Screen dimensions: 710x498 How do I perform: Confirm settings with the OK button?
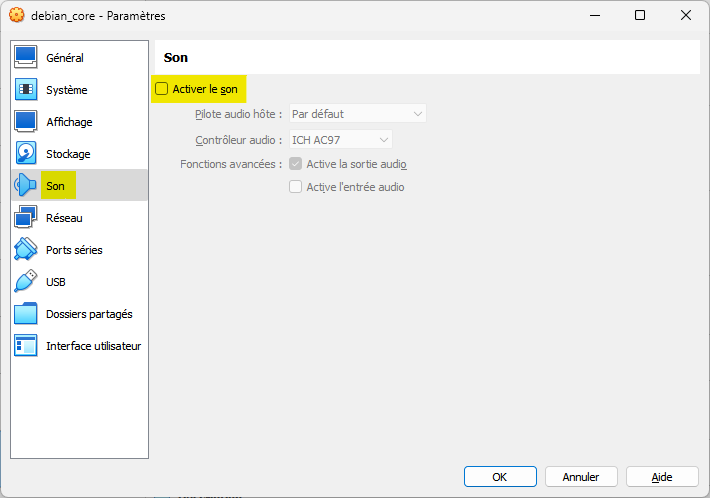click(500, 477)
